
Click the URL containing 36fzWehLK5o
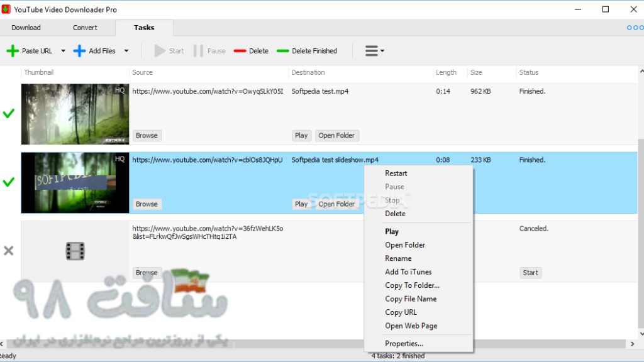[208, 233]
